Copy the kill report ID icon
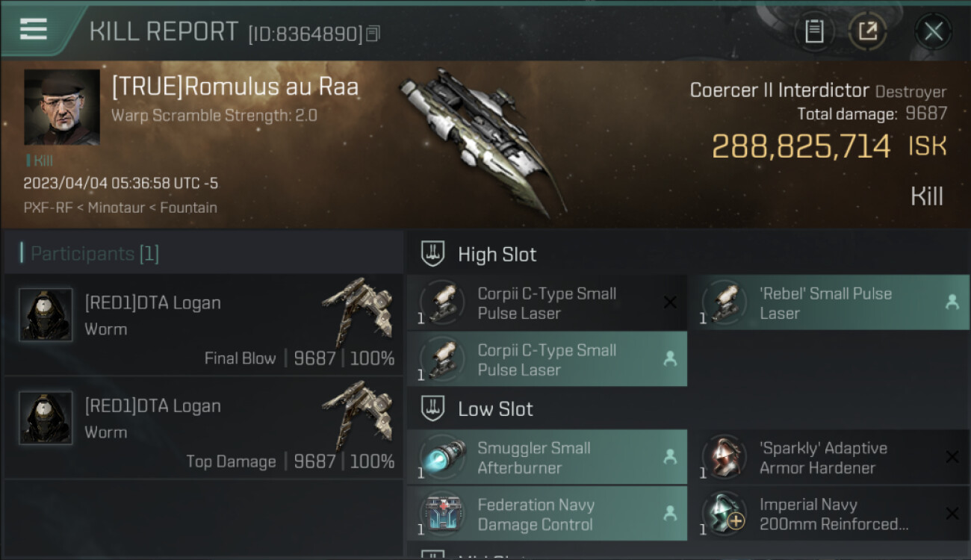This screenshot has height=560, width=971. (373, 34)
